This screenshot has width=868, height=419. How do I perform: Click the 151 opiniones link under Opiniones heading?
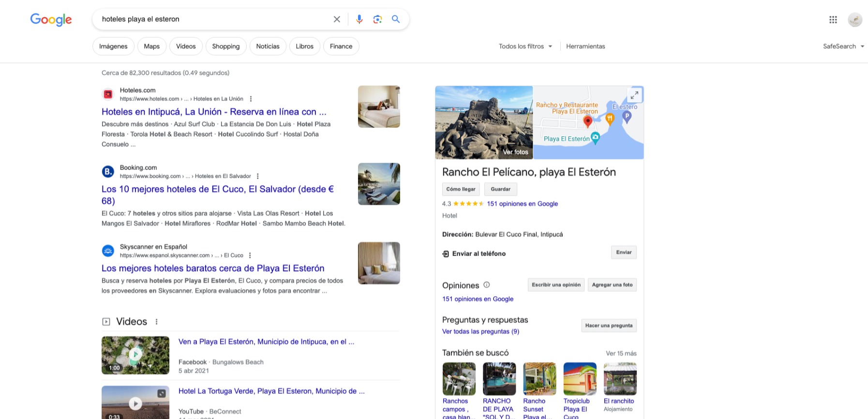[478, 299]
